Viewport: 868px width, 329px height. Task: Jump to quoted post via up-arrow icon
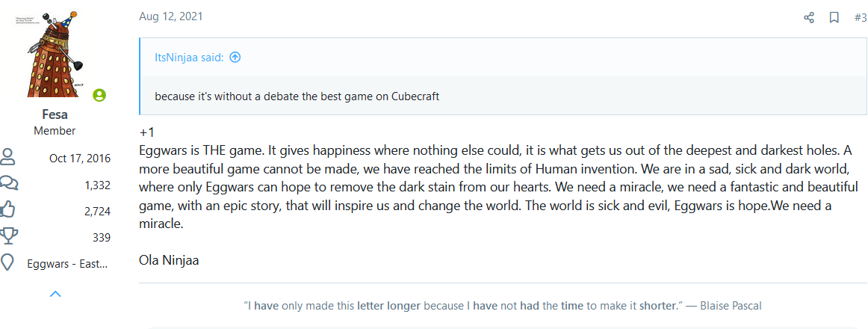coord(235,57)
